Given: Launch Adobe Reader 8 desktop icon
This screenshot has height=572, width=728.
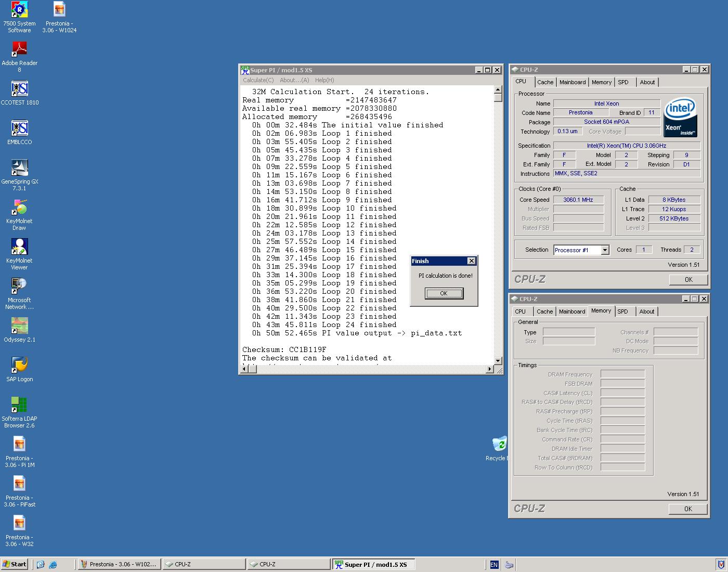Looking at the screenshot, I should [x=19, y=56].
